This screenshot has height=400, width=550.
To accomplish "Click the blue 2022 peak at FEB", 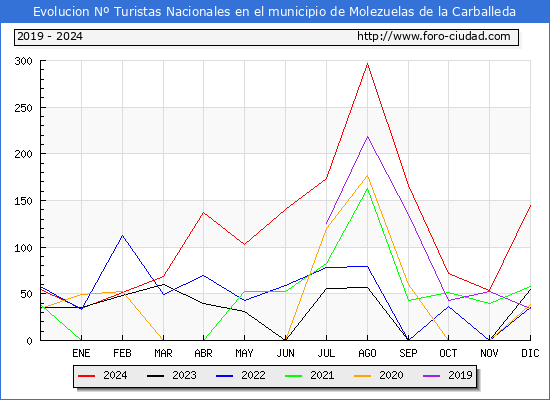I will click(122, 235).
